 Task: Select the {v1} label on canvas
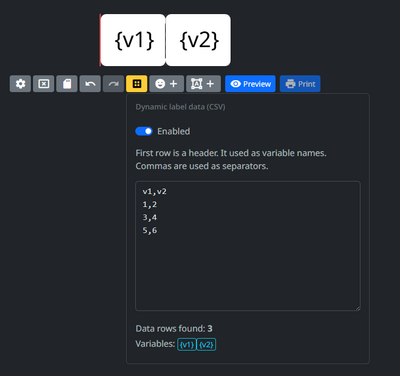133,40
